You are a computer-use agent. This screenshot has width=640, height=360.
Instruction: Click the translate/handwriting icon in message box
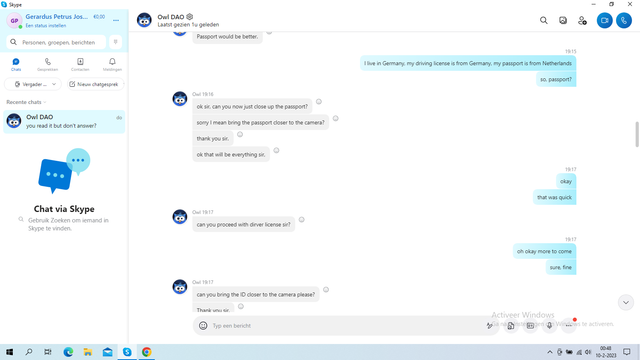[x=489, y=325]
